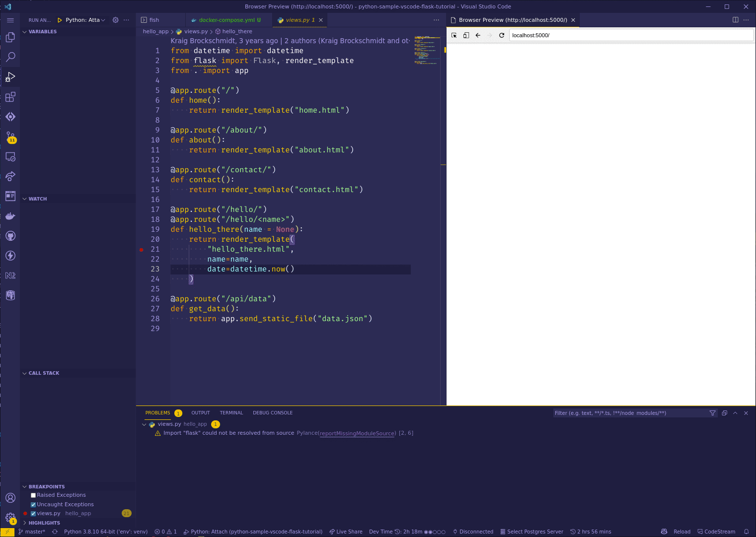Uncheck the views.py breakpoint in Breakpoints panel
This screenshot has height=537, width=756.
(33, 513)
